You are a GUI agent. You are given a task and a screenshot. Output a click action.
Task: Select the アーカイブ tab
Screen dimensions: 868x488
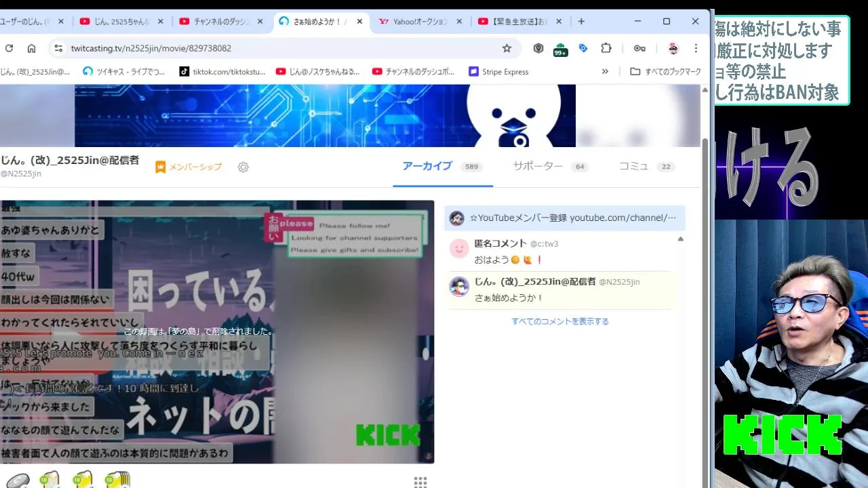pyautogui.click(x=442, y=166)
